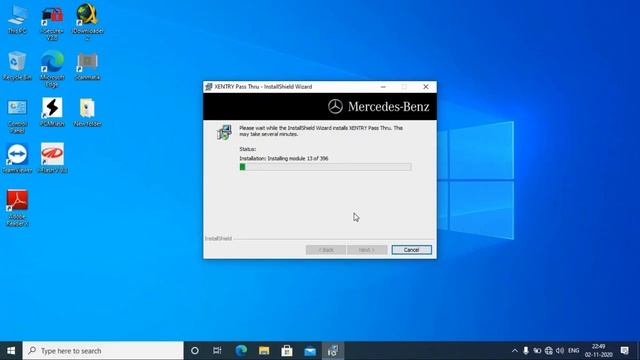Select the Recycle Bin desktop icon

[x=17, y=66]
